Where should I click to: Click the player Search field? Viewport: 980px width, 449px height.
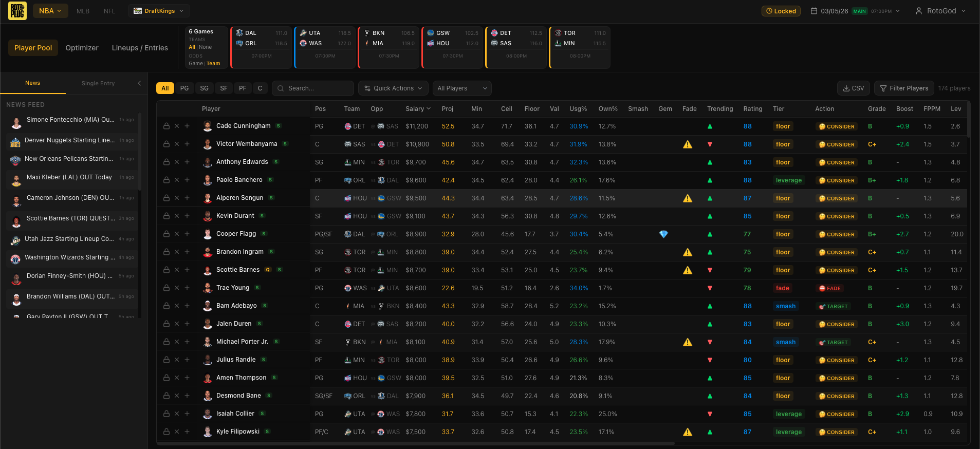[x=313, y=88]
